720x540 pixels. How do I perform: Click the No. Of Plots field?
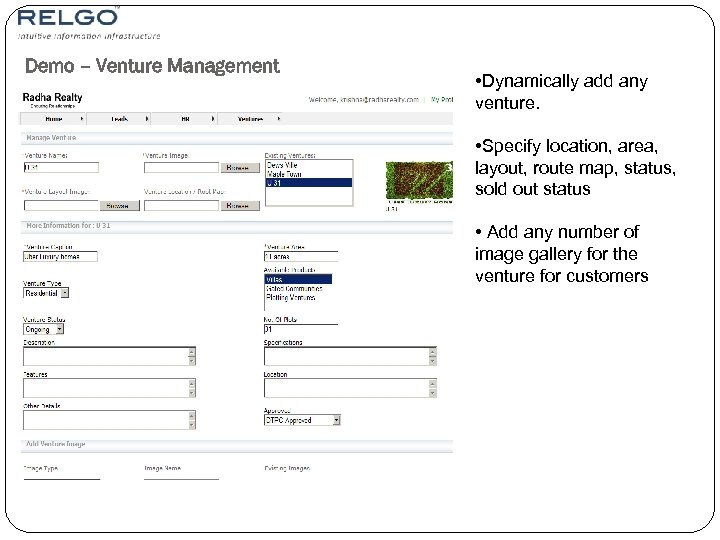301,329
